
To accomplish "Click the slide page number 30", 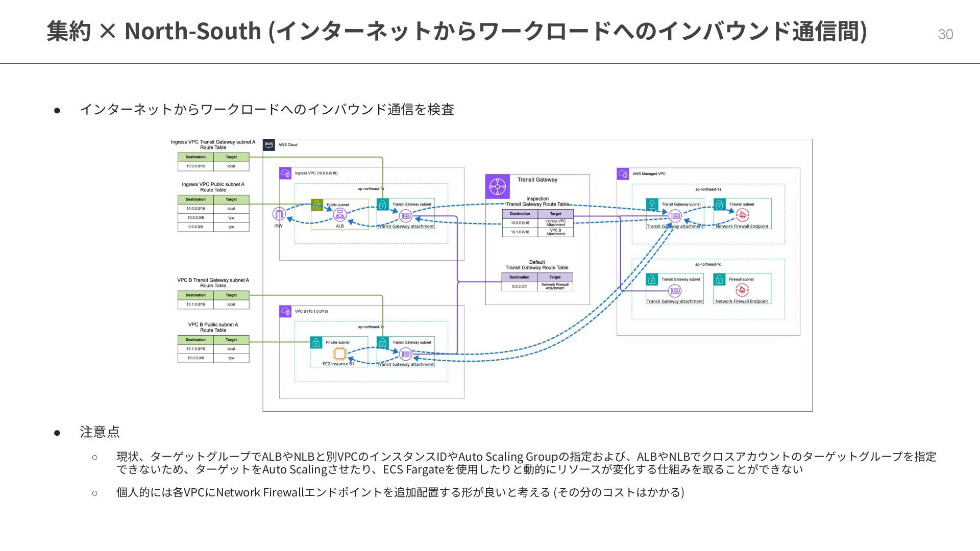I will click(x=945, y=34).
